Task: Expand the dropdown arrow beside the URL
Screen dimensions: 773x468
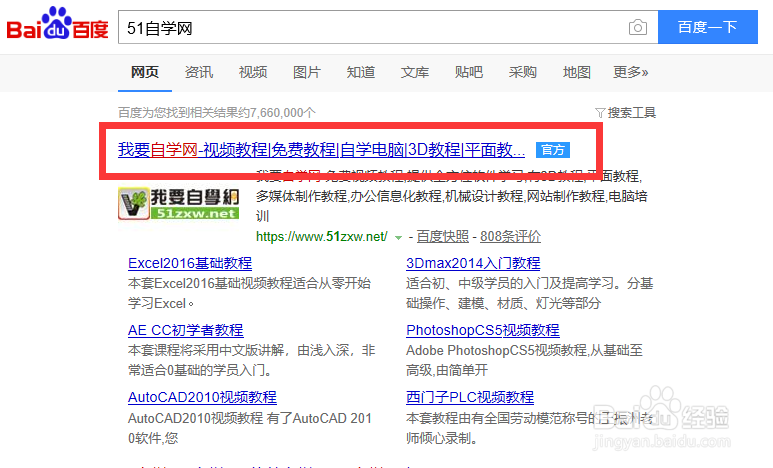Action: click(398, 238)
